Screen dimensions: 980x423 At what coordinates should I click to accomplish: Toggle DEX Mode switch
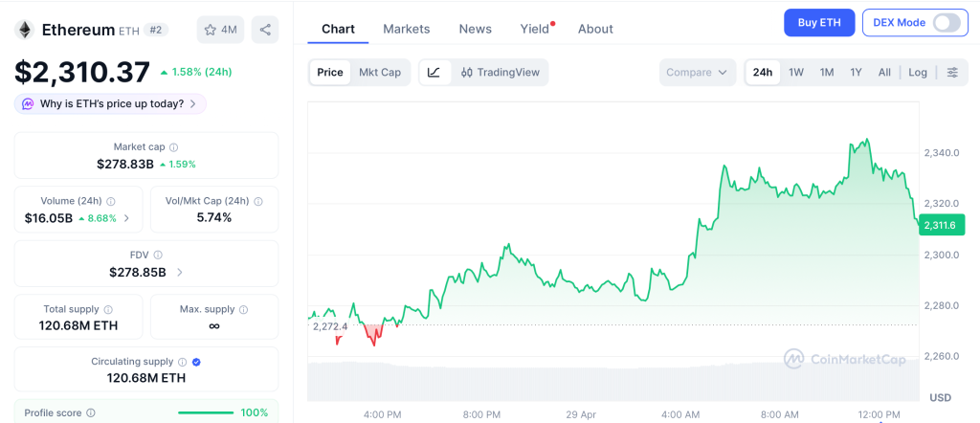point(946,23)
